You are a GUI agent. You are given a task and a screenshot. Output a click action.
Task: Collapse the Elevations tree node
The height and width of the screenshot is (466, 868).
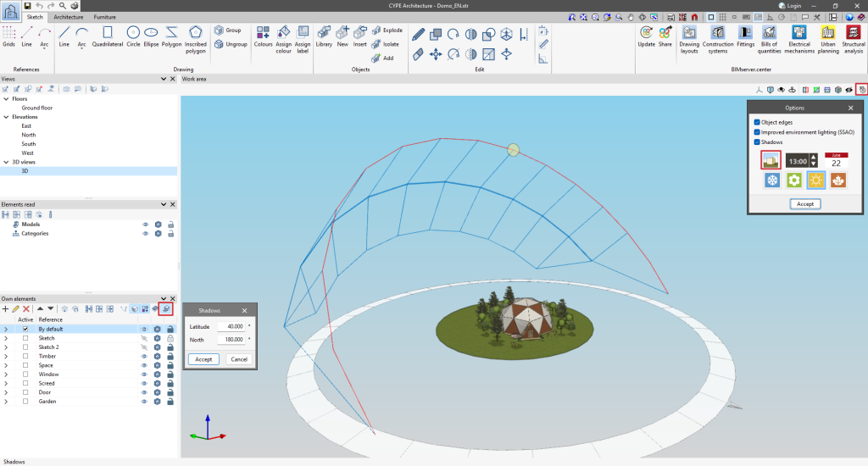pyautogui.click(x=6, y=117)
